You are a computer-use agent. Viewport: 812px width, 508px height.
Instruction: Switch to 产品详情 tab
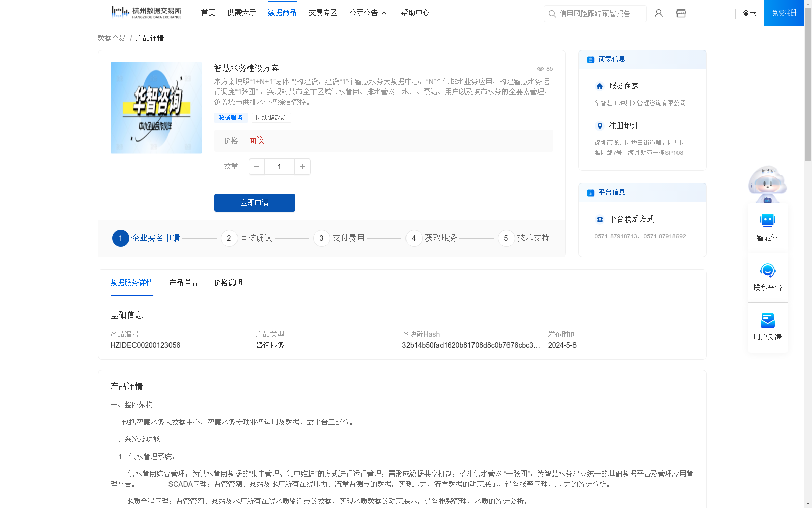click(x=183, y=283)
